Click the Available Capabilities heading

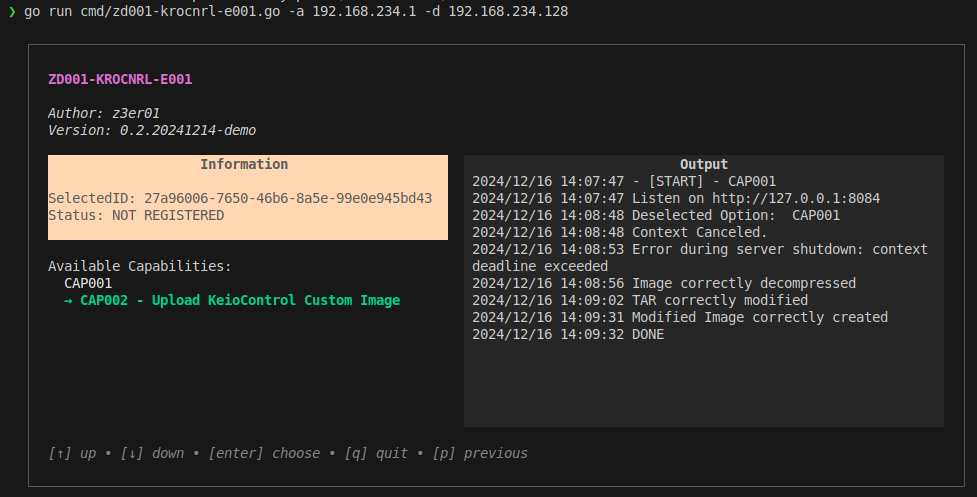coord(140,267)
